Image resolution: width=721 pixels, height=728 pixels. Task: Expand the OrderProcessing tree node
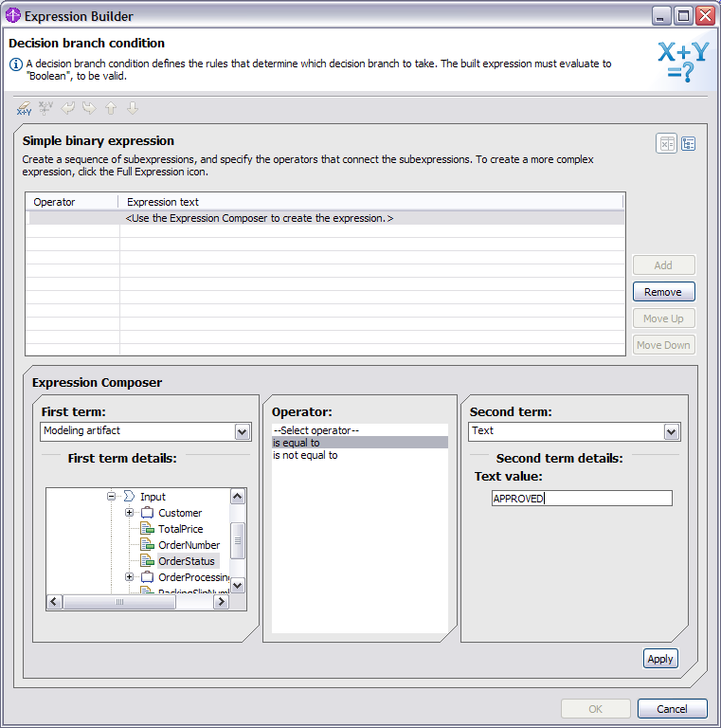point(129,577)
